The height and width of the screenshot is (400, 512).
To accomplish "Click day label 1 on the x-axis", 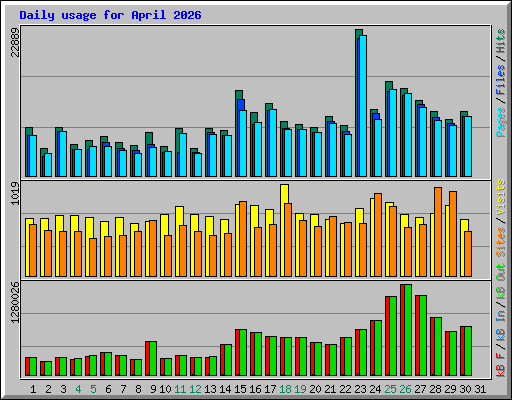I will 33,389.
